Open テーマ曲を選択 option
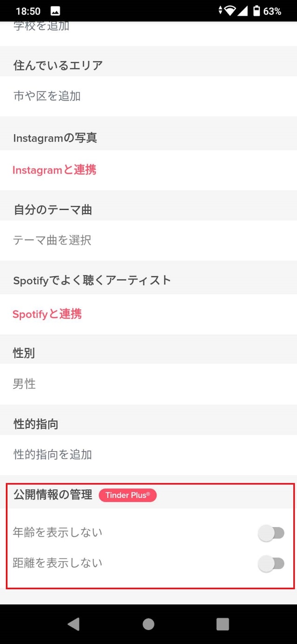 (52, 240)
